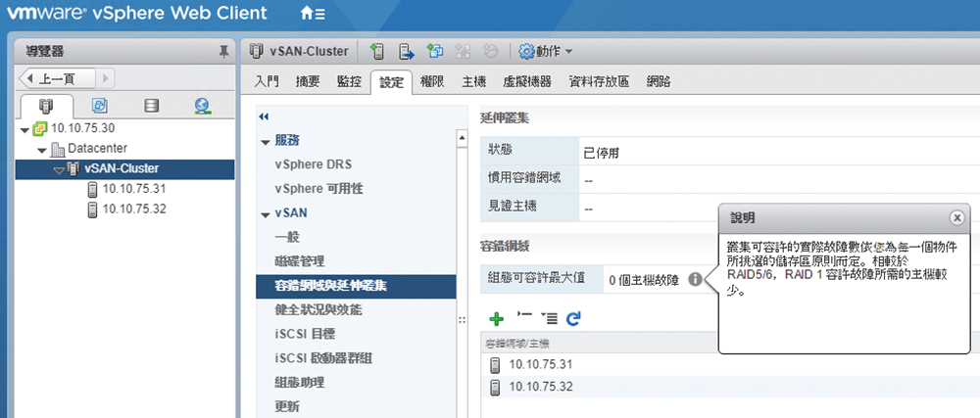Select Datacenter in the navigator tree

(x=97, y=149)
